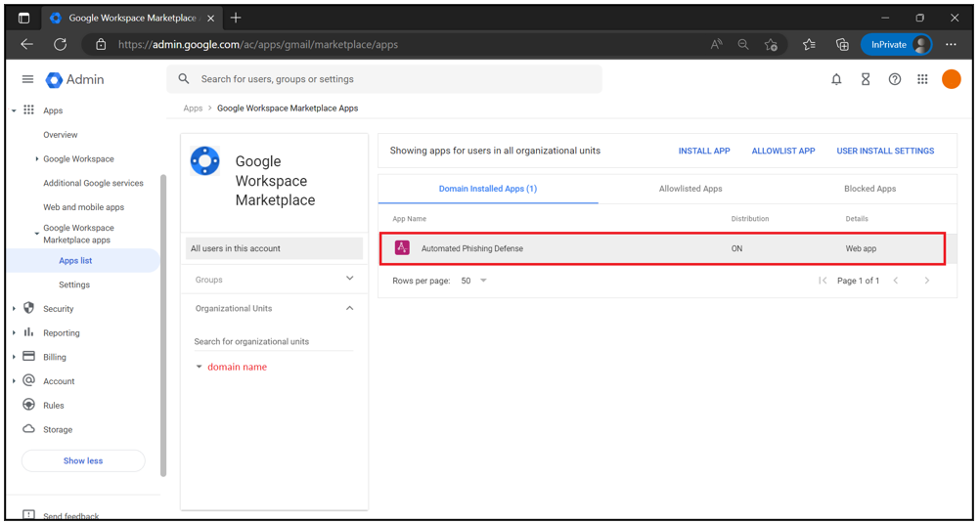980x524 pixels.
Task: Click the Reporting bar chart icon
Action: pyautogui.click(x=28, y=332)
